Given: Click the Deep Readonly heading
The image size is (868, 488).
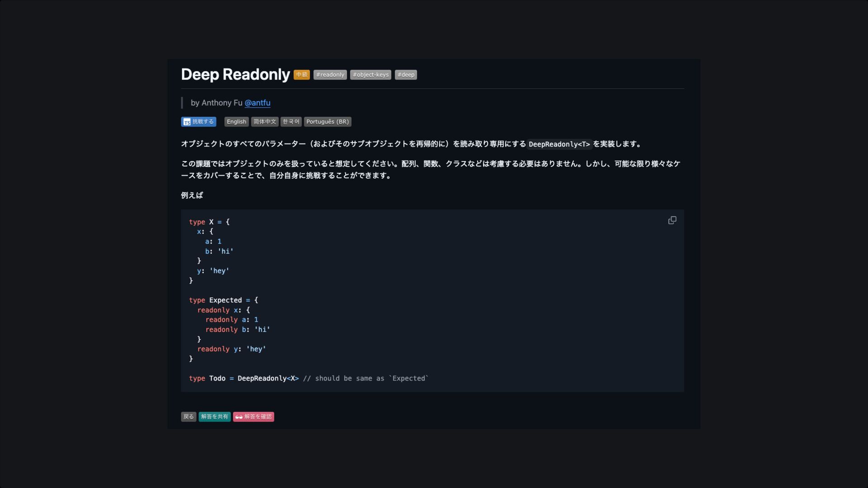Looking at the screenshot, I should pyautogui.click(x=235, y=75).
